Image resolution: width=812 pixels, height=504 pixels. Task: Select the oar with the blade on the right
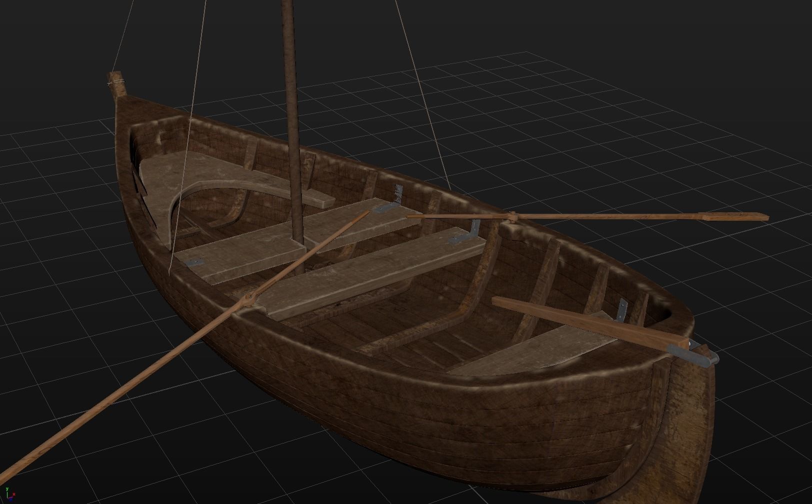point(587,216)
